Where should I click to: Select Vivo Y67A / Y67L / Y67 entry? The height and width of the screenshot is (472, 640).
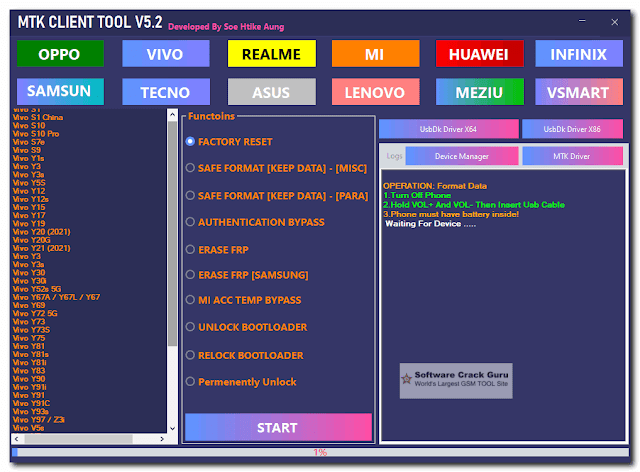pos(56,297)
